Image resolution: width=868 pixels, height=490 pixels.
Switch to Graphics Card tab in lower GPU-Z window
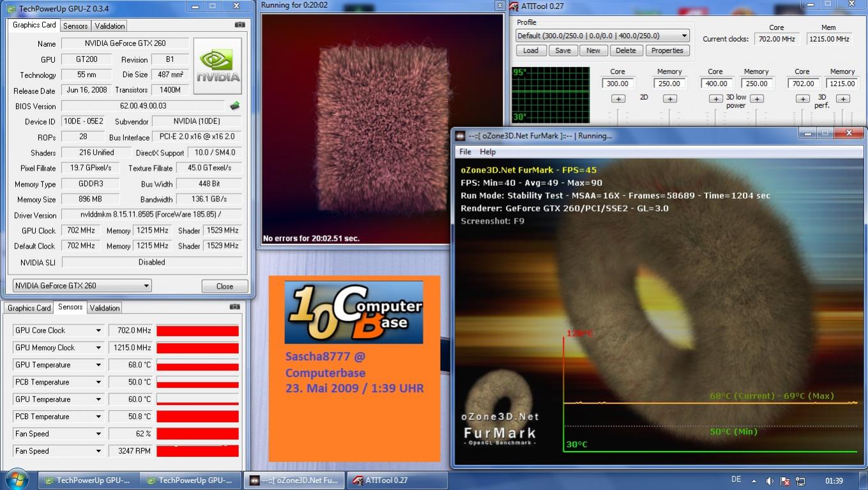coord(29,308)
